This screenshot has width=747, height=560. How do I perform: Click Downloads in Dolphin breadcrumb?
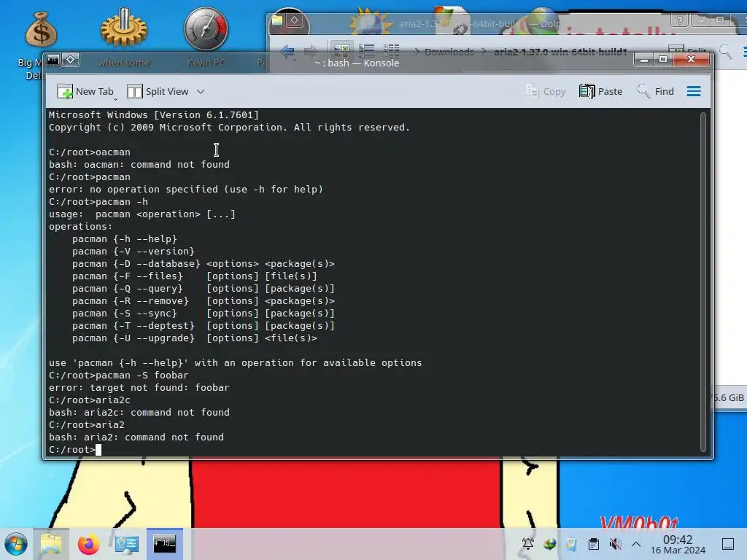coord(449,52)
